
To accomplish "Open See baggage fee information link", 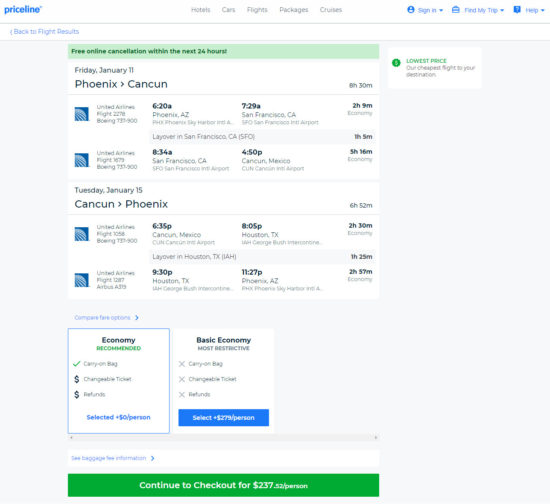I will pyautogui.click(x=108, y=458).
